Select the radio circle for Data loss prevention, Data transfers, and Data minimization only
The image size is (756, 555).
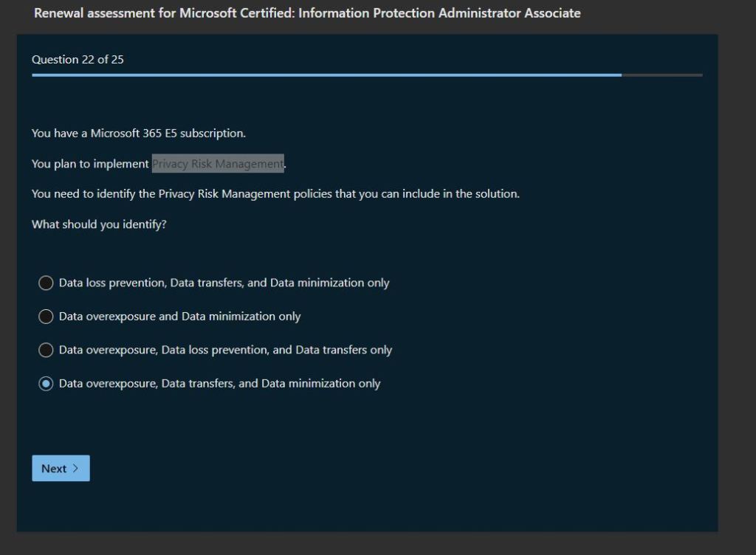tap(46, 283)
